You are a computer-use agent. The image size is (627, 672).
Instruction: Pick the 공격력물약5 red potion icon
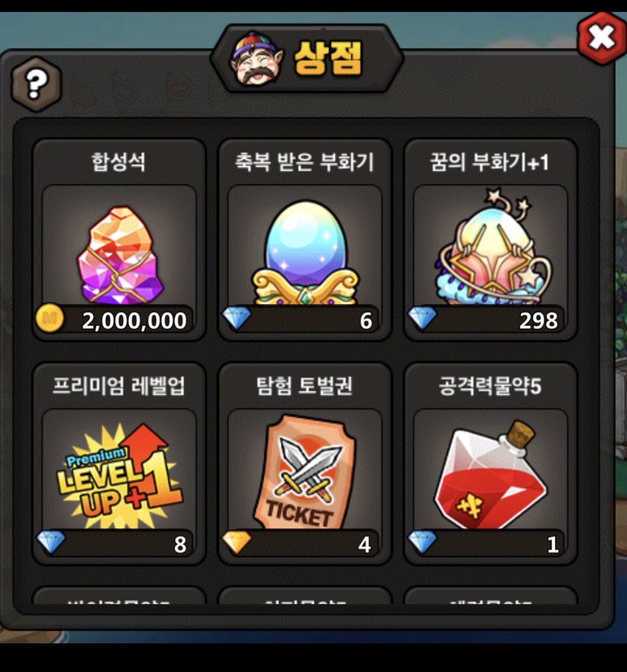pos(491,475)
